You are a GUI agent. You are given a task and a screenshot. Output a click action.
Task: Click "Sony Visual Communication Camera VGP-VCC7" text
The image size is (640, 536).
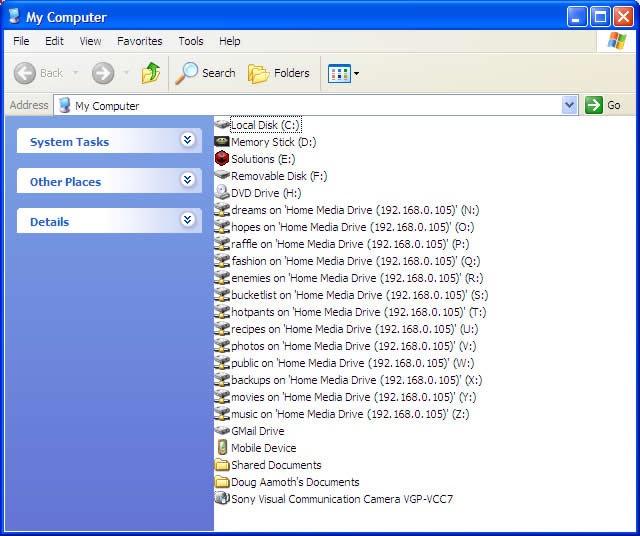(342, 499)
